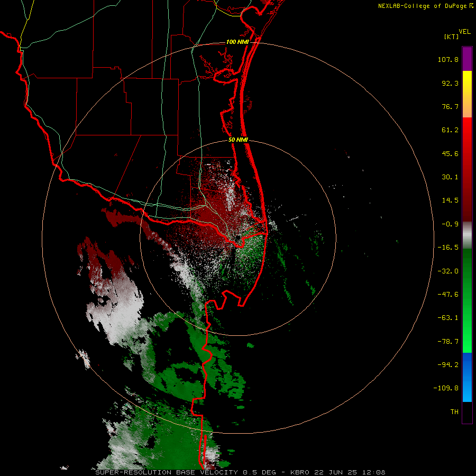Click the 107.8 velocity scale value
Image resolution: width=476 pixels, height=476 pixels.
click(448, 59)
